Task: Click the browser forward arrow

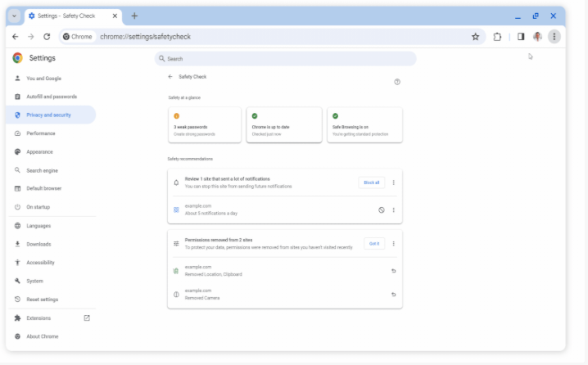Action: point(31,37)
